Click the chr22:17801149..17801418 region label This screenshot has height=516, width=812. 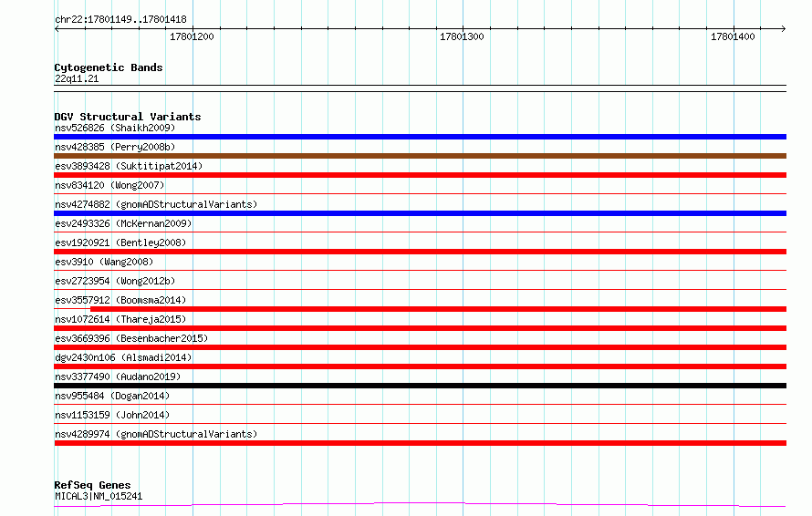click(120, 20)
